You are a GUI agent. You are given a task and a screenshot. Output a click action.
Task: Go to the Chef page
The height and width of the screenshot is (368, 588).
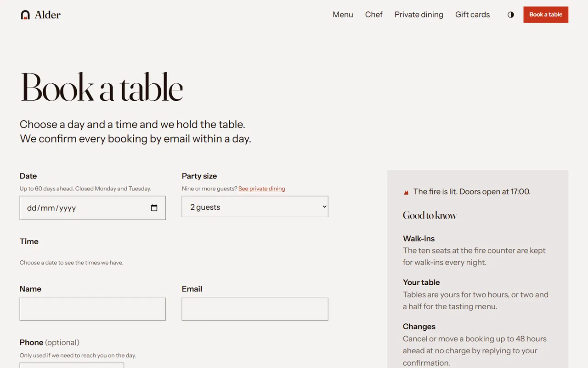374,15
